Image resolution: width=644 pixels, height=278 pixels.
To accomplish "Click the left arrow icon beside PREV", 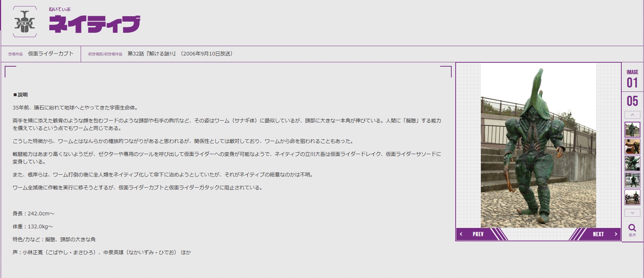I will click(461, 234).
